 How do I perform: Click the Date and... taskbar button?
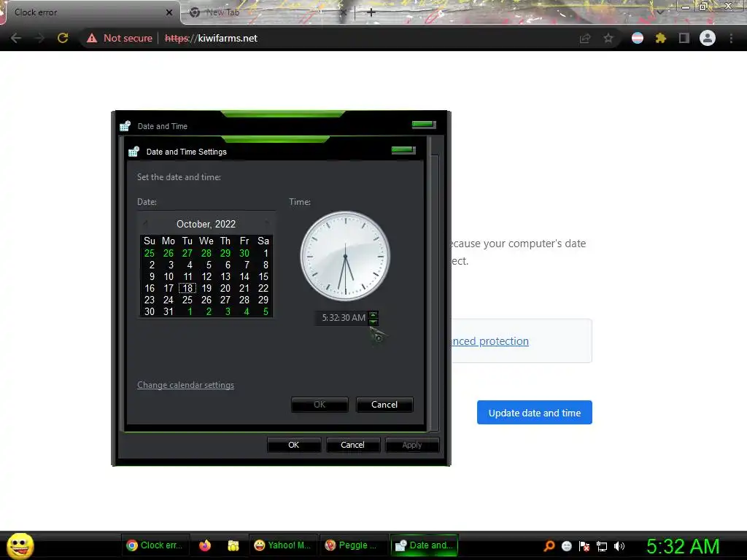pos(425,545)
